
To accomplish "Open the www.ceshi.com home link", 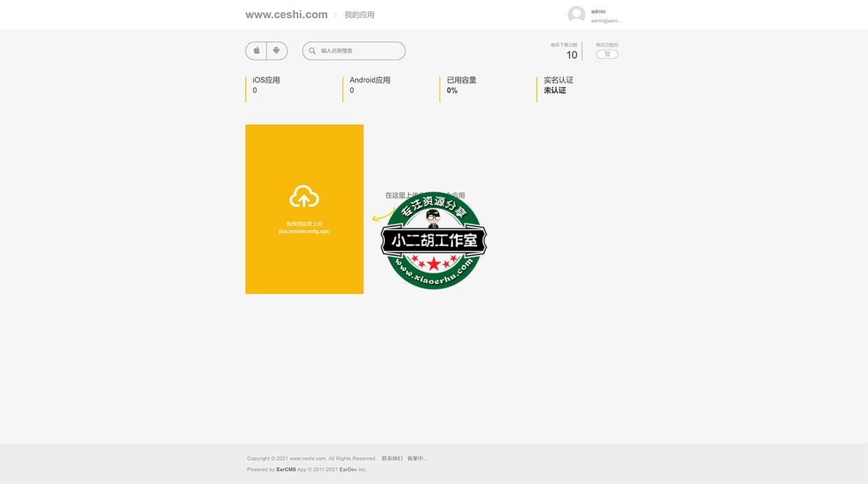I will coord(286,15).
